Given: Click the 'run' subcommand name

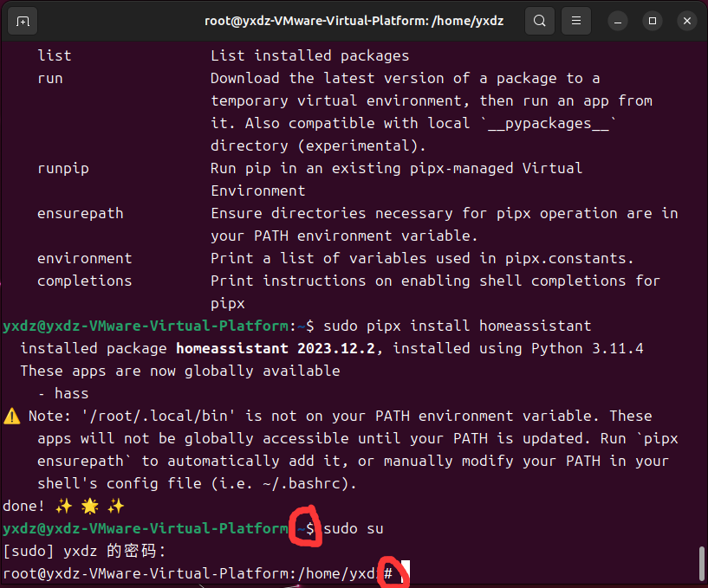Looking at the screenshot, I should click(x=50, y=79).
